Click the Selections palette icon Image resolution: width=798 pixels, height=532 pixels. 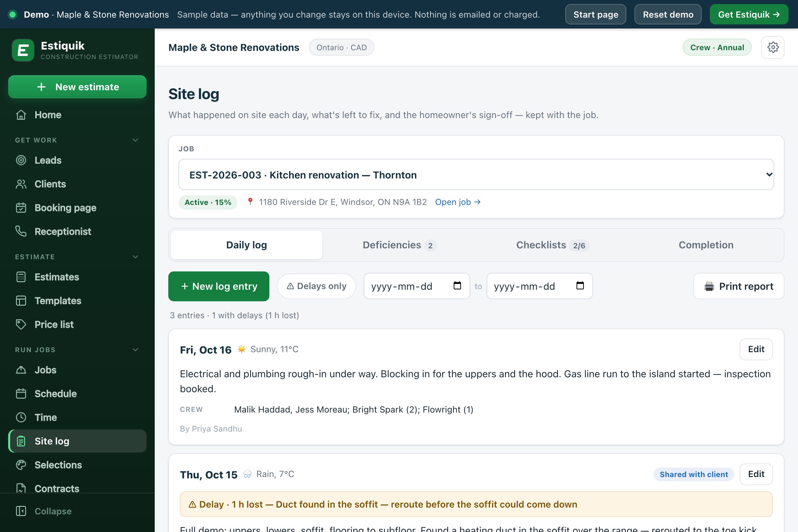point(21,465)
